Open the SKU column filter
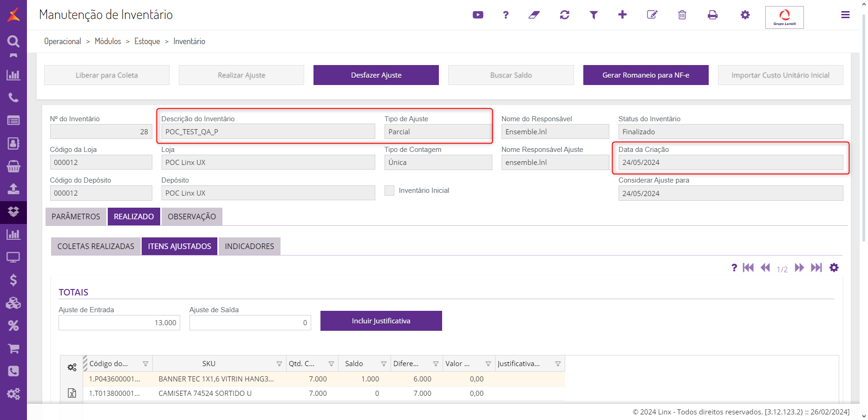 click(279, 364)
